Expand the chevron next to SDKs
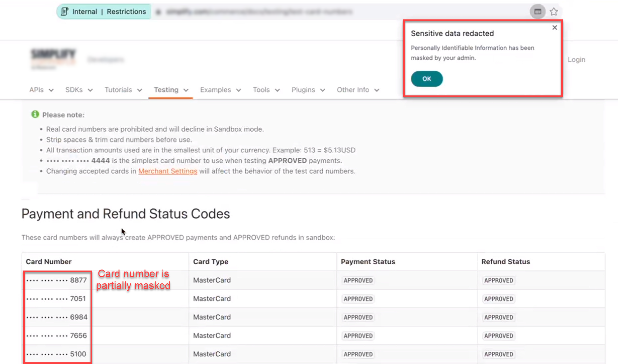 tap(90, 90)
